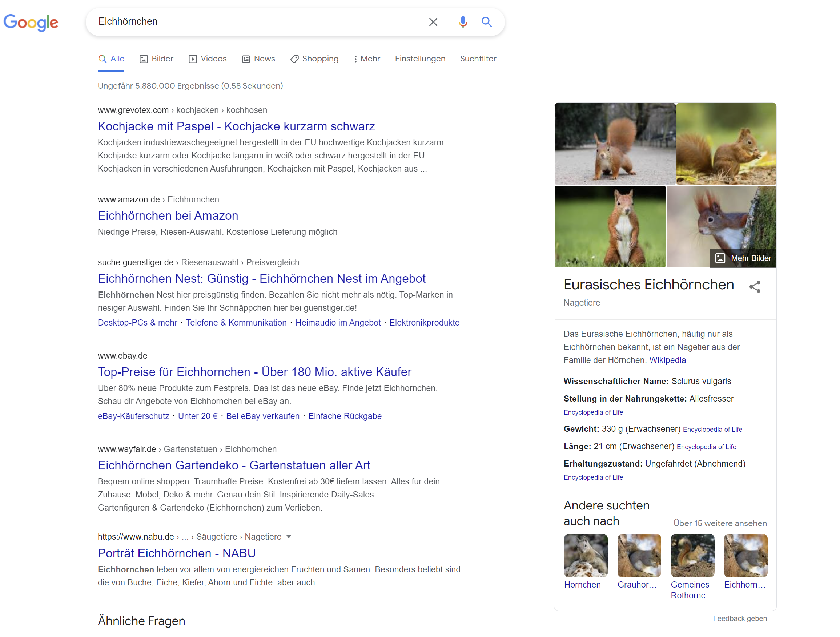Expand the Mehr menu
Image resolution: width=840 pixels, height=637 pixels.
367,59
